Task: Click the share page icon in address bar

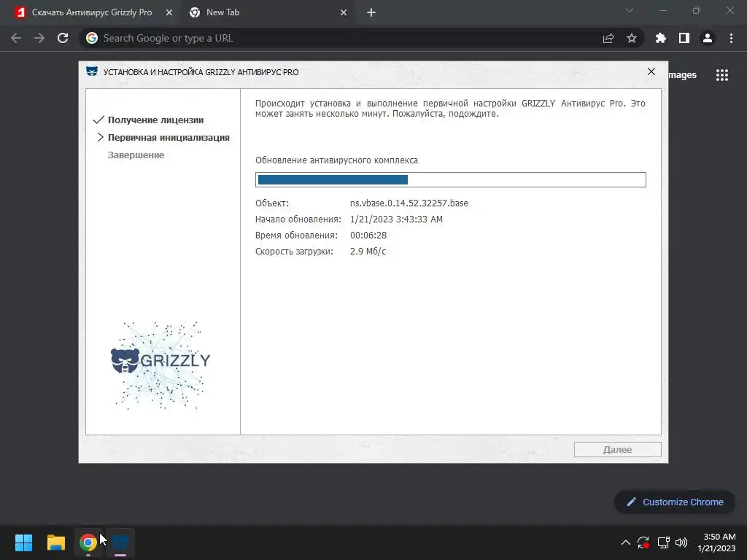Action: [x=608, y=38]
